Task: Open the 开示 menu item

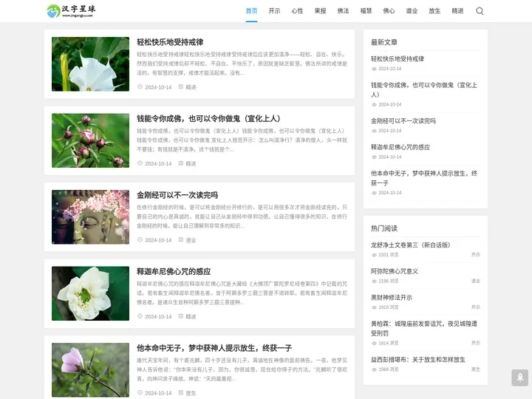Action: pos(274,11)
